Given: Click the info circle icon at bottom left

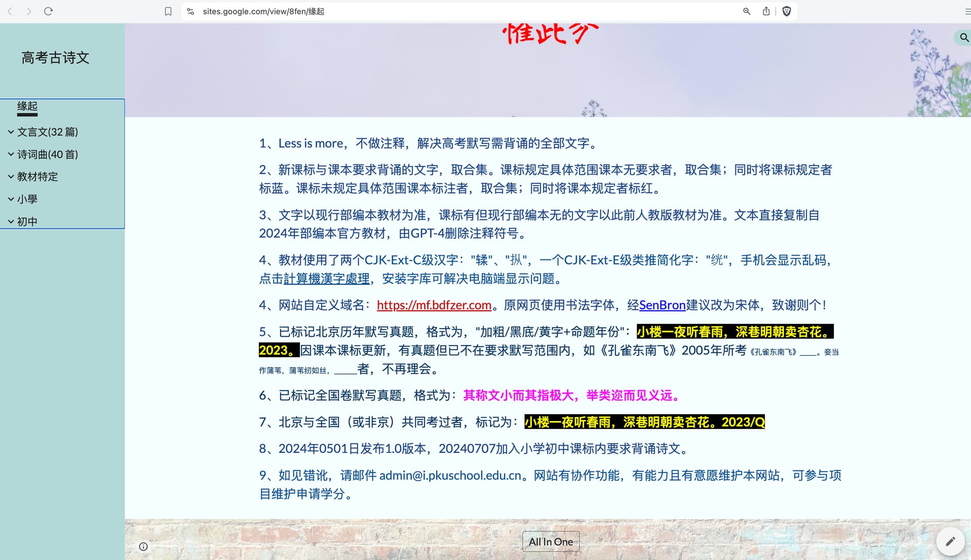Looking at the screenshot, I should [x=144, y=546].
